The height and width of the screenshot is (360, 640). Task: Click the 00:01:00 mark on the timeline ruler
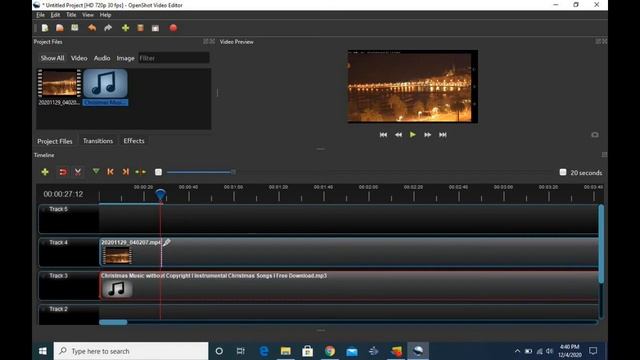tap(233, 187)
